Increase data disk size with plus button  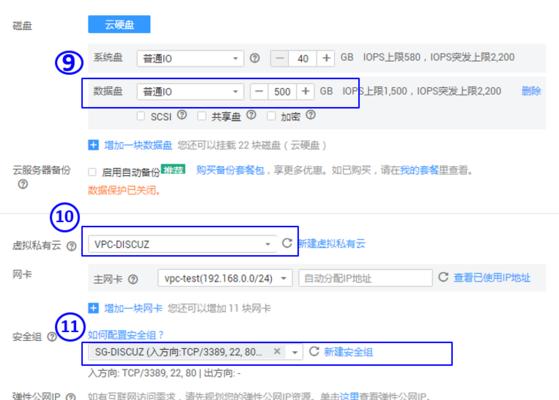pyautogui.click(x=305, y=92)
